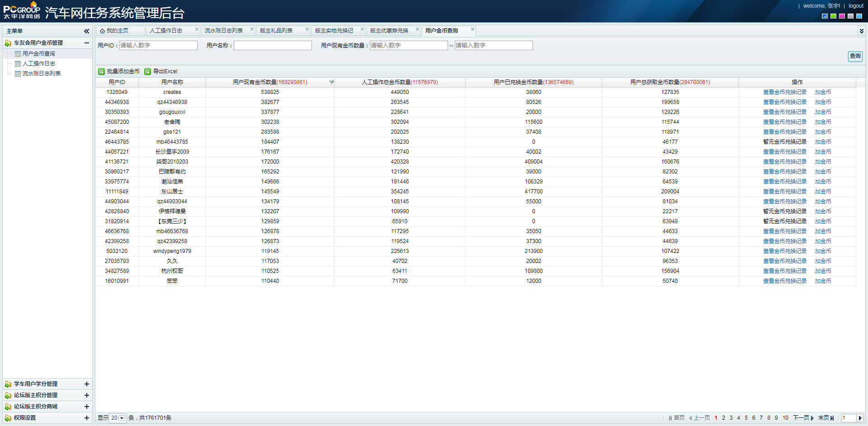Open the 用户现有金币数量 column header menu arrow
This screenshot has height=426, width=868.
pos(331,82)
